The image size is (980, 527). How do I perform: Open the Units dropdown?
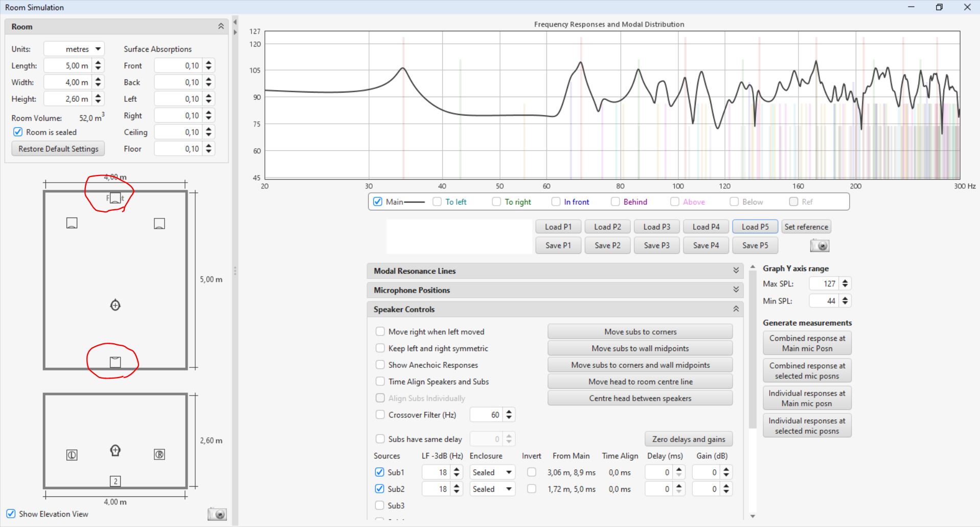pyautogui.click(x=74, y=49)
